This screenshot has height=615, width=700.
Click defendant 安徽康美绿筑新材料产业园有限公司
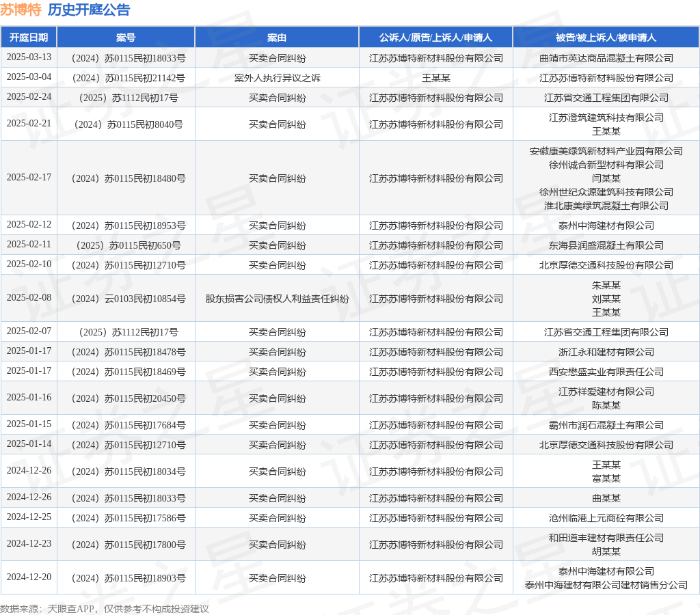(x=606, y=151)
